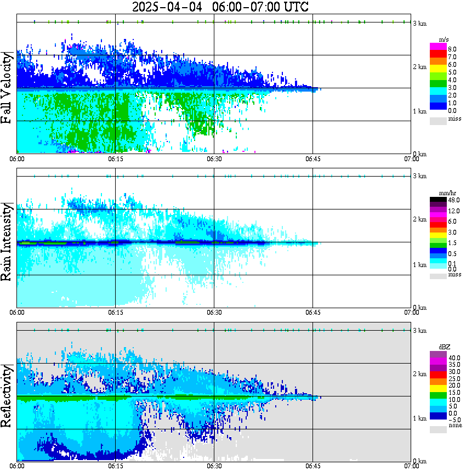Click the '12.0' value in the mm/hr legend
The height and width of the screenshot is (476, 466).
(454, 211)
